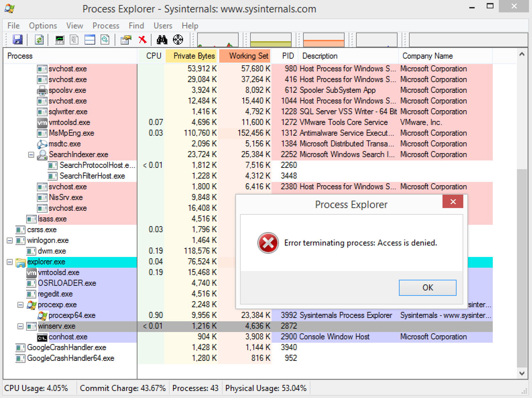Sort by the Process column header
This screenshot has height=398, width=532.
(70, 56)
